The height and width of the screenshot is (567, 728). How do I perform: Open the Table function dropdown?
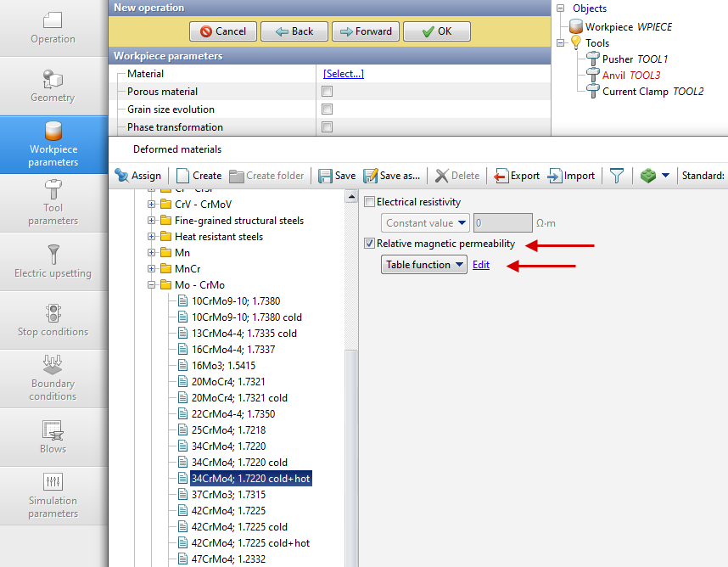pyautogui.click(x=424, y=265)
